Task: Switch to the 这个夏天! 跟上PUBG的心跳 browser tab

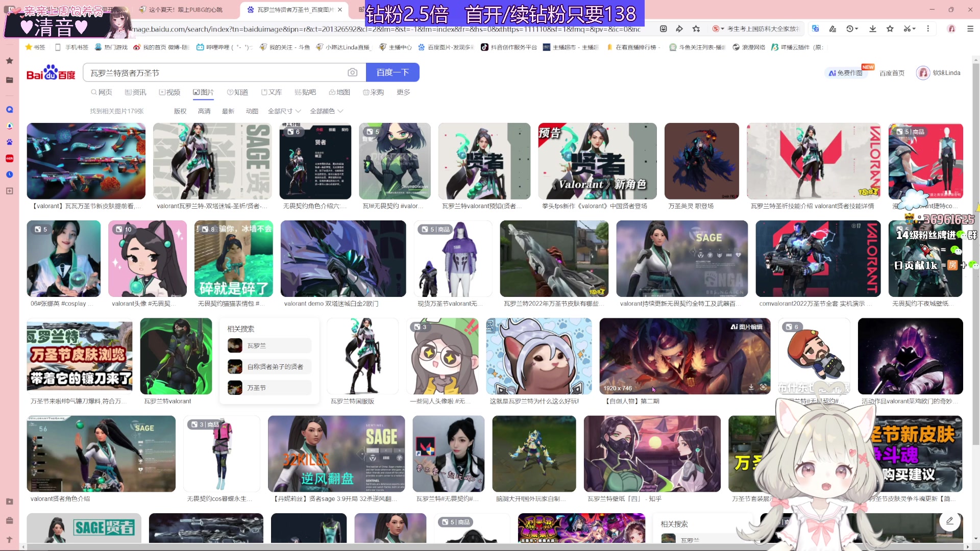Action: point(186,10)
